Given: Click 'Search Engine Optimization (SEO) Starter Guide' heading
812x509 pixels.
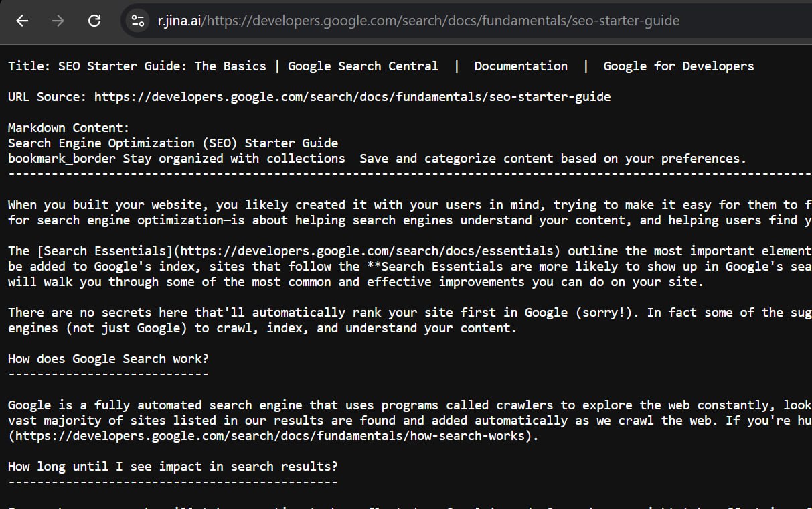Looking at the screenshot, I should [x=173, y=143].
